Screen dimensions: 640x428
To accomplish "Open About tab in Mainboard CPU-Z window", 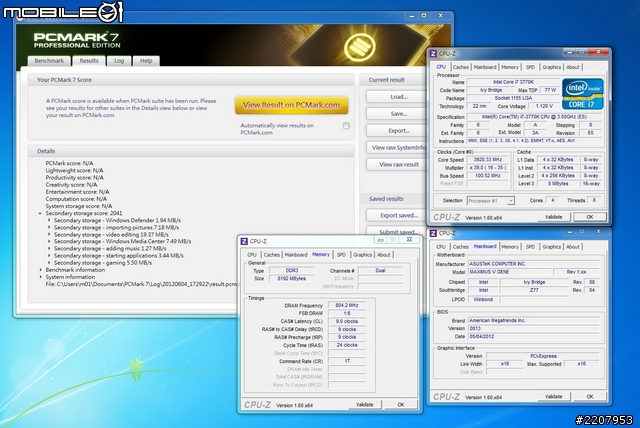I will point(573,246).
